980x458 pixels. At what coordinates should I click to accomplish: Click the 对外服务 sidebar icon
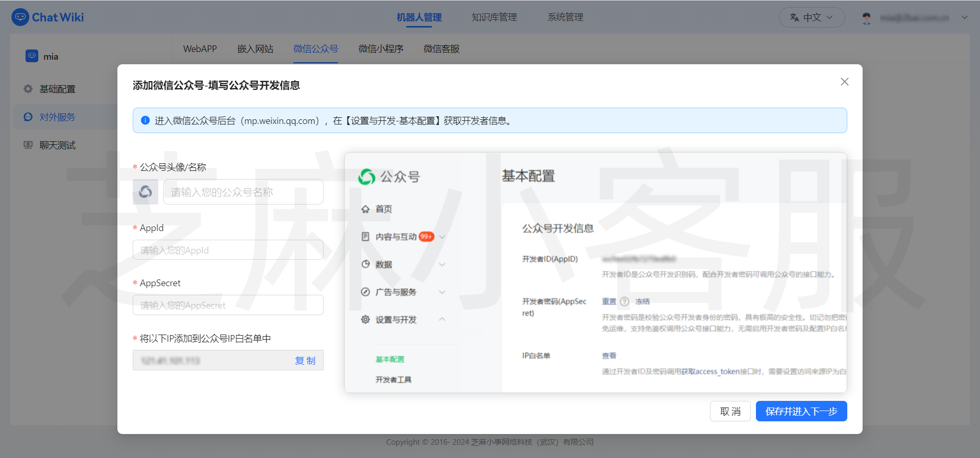pos(28,117)
